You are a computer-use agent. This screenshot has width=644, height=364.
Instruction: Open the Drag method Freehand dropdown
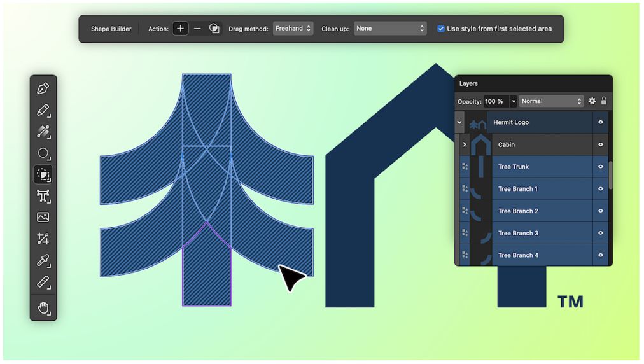point(293,29)
